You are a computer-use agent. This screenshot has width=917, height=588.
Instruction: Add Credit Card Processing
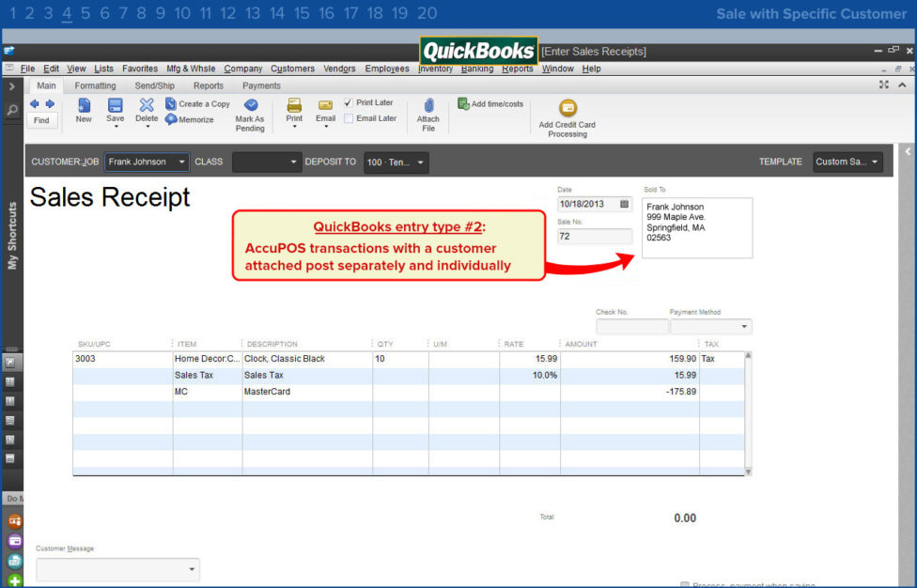[x=567, y=118]
